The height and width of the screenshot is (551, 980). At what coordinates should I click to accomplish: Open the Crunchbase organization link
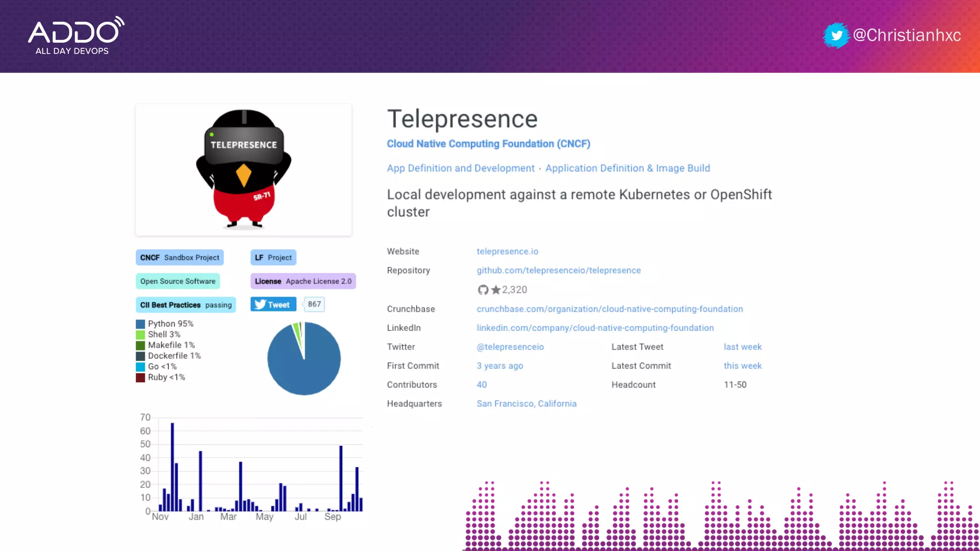(x=610, y=309)
